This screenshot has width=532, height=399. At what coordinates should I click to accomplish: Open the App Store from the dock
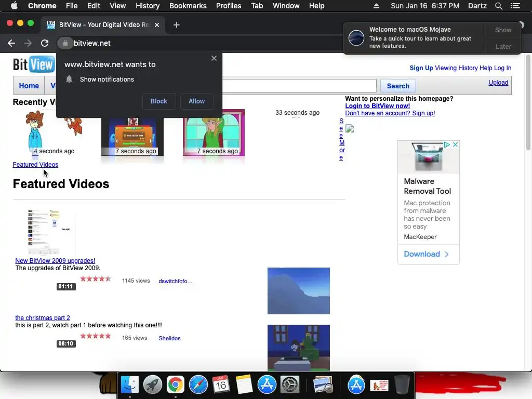pyautogui.click(x=267, y=385)
